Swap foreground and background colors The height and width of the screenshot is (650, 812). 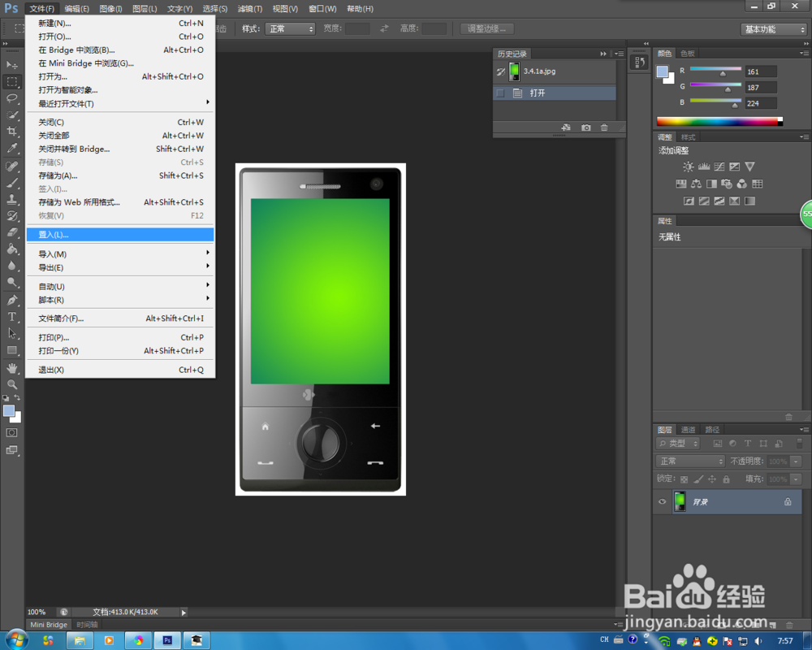(x=17, y=397)
